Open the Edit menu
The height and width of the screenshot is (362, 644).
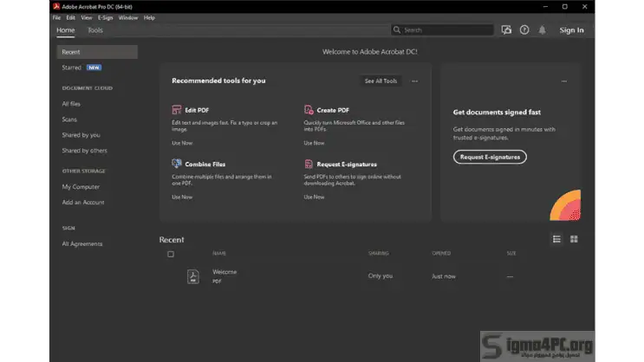click(x=71, y=17)
